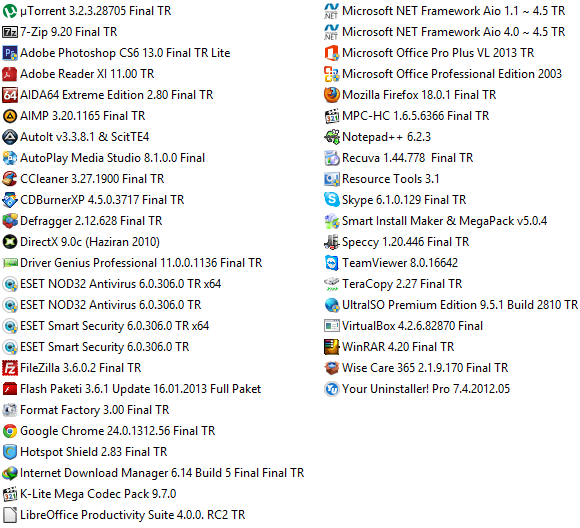Select 'LibreOffice Productivity Suite 4.0.0. RC2 TR'
The width and height of the screenshot is (580, 528).
pyautogui.click(x=124, y=515)
